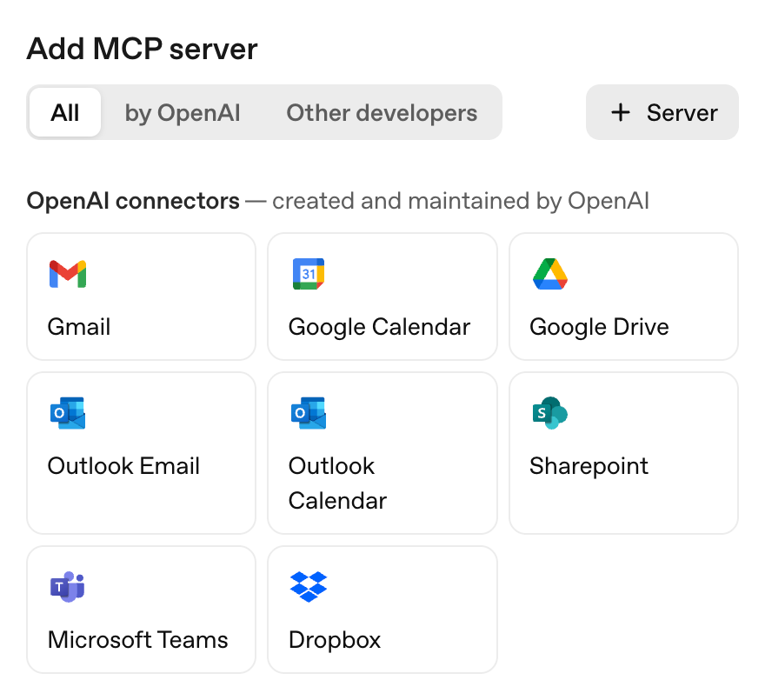Click the Microsoft Teams logo icon
765x700 pixels.
(68, 587)
